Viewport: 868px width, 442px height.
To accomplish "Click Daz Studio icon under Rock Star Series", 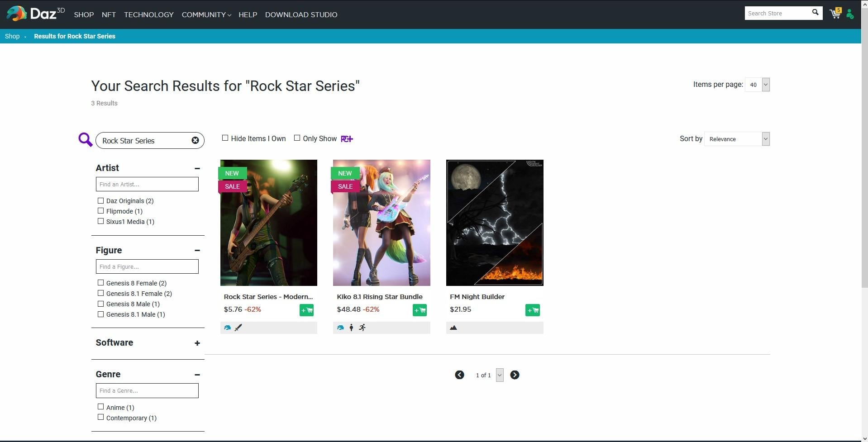I will (x=227, y=328).
